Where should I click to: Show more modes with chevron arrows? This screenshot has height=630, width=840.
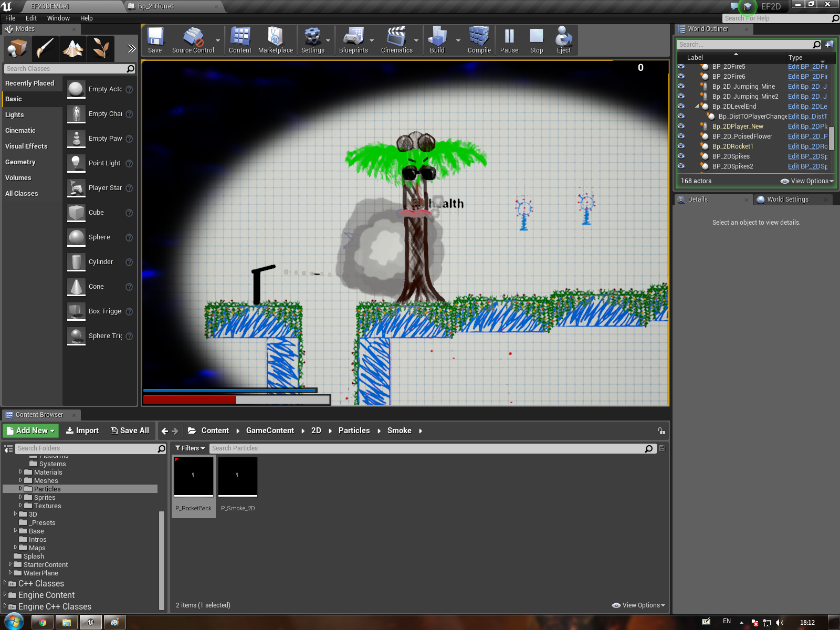click(131, 49)
